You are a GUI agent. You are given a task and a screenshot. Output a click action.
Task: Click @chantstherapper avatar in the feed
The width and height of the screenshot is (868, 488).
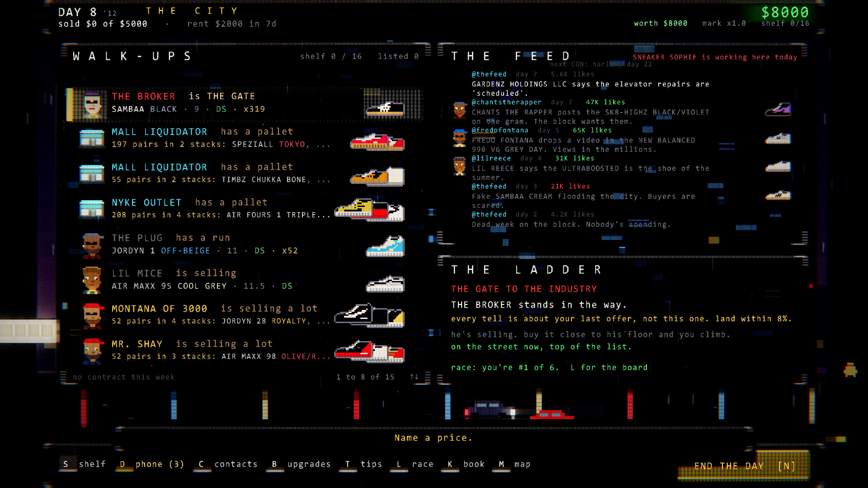point(460,110)
